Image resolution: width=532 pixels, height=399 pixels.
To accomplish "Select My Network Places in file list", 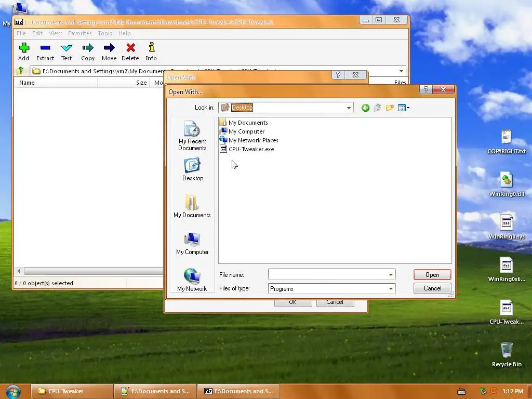I will coord(249,140).
